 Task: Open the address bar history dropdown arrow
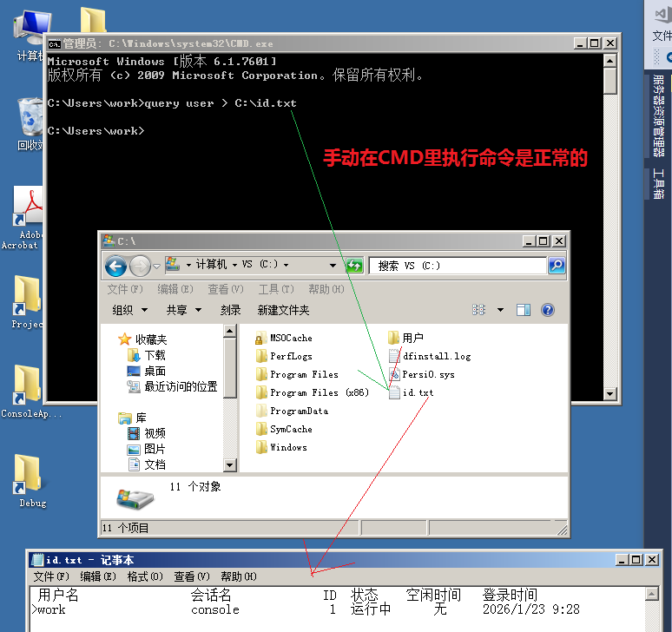pyautogui.click(x=333, y=266)
